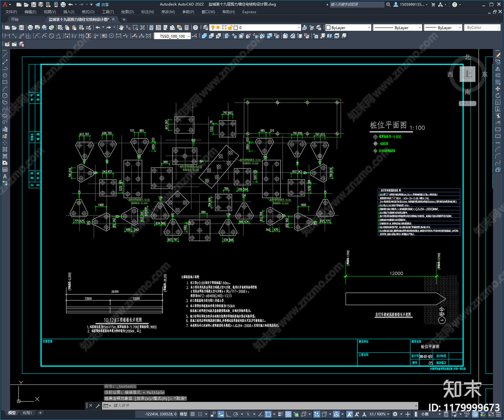Open the 标注(N) menu
The height and width of the screenshot is (420, 504).
[x=147, y=12]
